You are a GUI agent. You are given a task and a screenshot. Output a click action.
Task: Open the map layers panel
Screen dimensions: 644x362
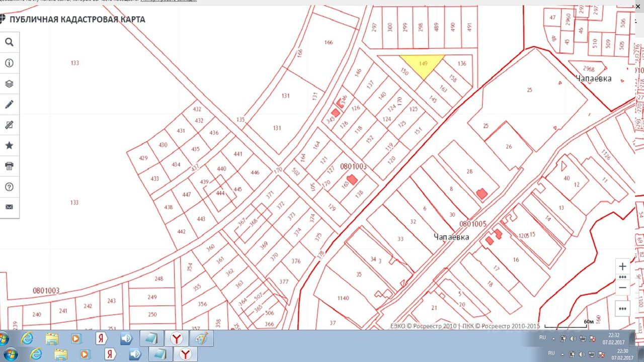pyautogui.click(x=9, y=84)
